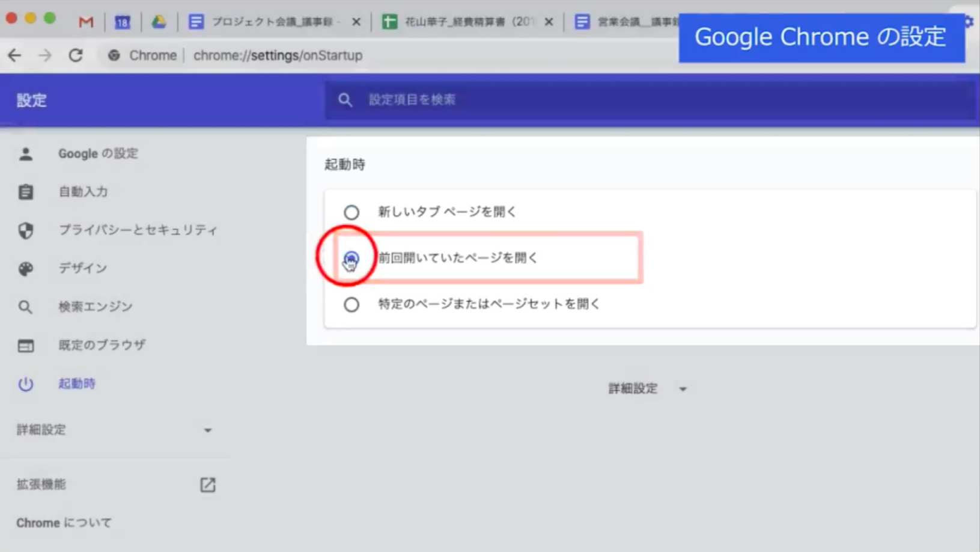Open the pinned Gmail tab
The width and height of the screenshot is (980, 552).
[86, 22]
